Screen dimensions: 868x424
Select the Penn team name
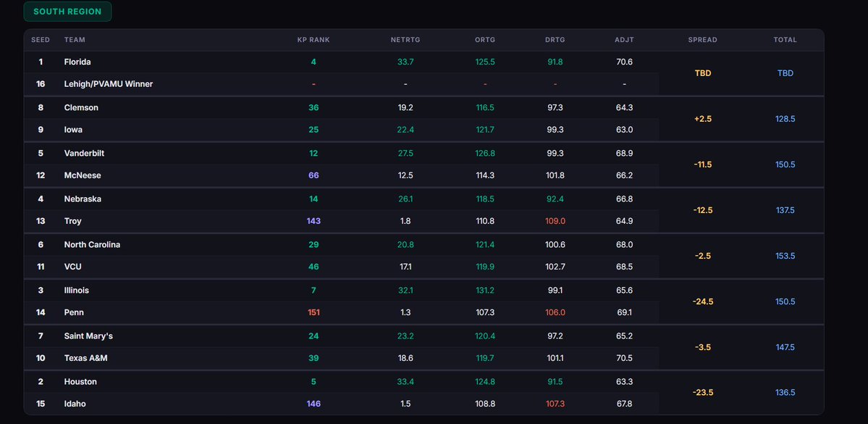pyautogui.click(x=74, y=312)
